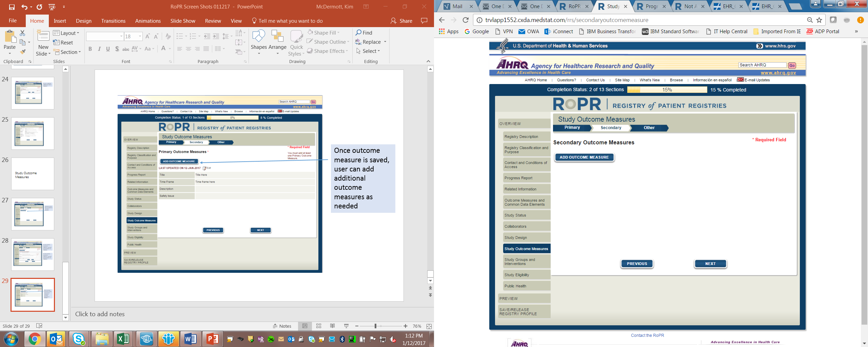Open the File menu
This screenshot has width=868, height=347.
[x=13, y=21]
